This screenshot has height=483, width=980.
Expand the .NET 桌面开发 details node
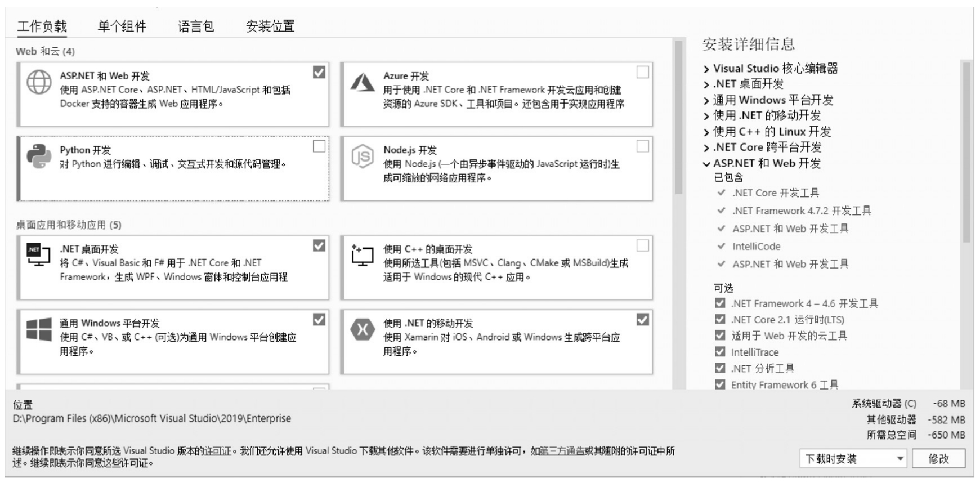coord(706,85)
